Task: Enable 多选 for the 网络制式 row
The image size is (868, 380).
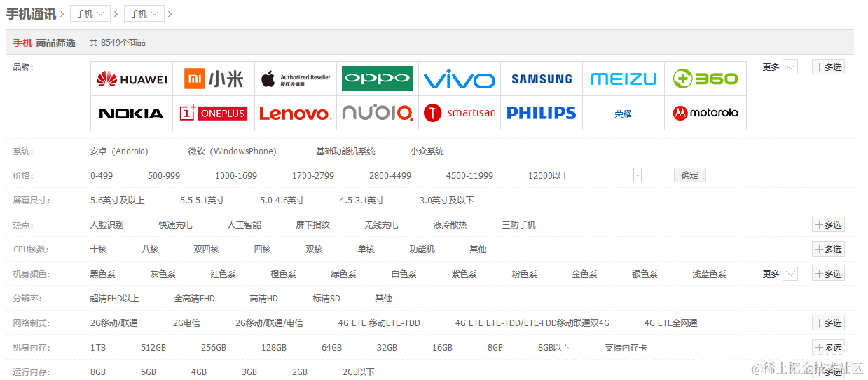Action: pos(828,323)
